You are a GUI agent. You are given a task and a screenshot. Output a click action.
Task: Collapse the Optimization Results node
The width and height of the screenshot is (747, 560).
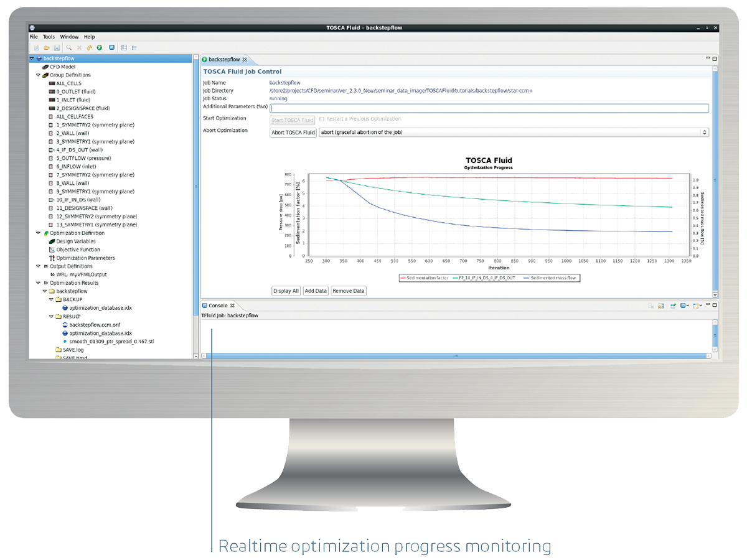tap(38, 282)
